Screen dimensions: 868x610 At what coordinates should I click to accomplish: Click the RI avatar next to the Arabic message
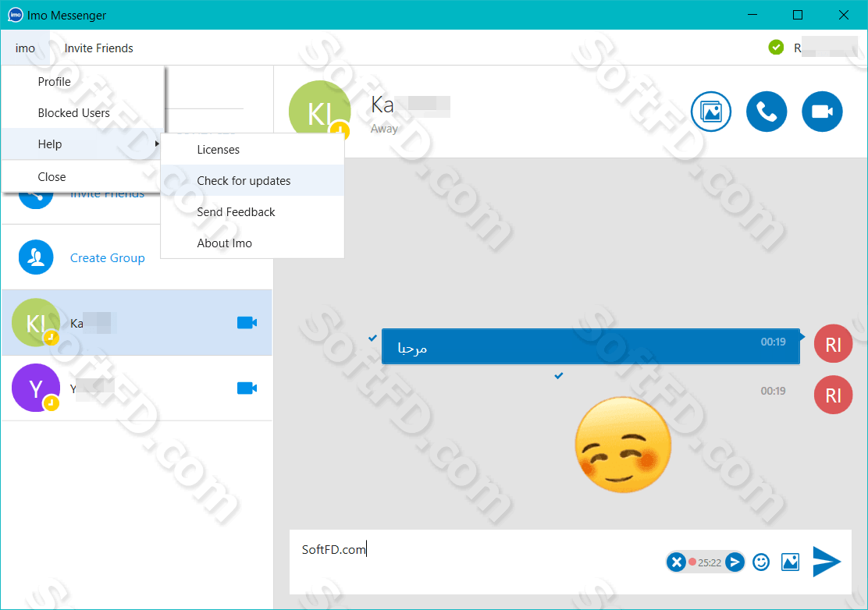tap(833, 343)
